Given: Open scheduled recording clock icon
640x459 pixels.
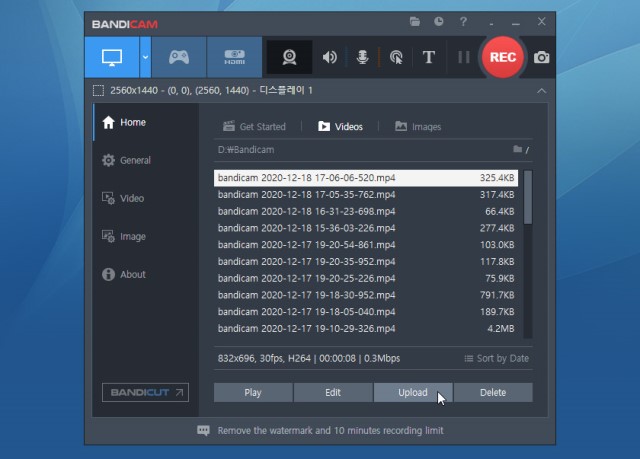Looking at the screenshot, I should 439,22.
